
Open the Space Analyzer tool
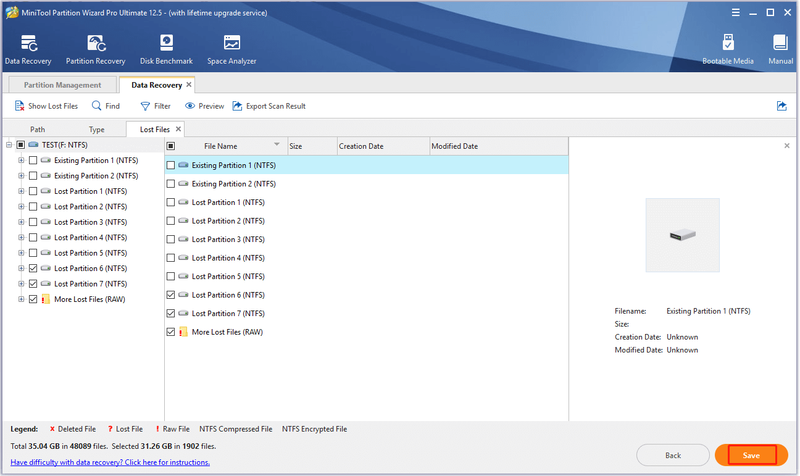pyautogui.click(x=232, y=43)
